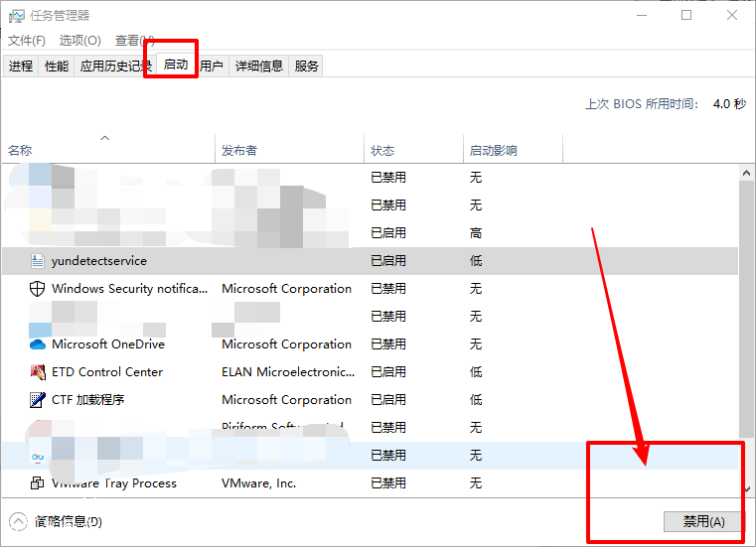Collapse to 简略信息 view
This screenshot has width=756, height=547.
click(x=56, y=521)
